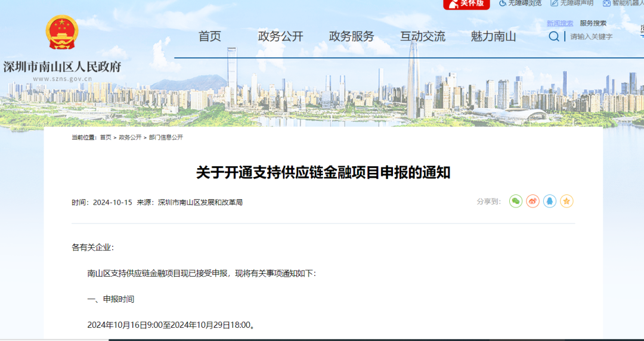This screenshot has width=644, height=341.
Task: Go to 政务公开 in the breadcrumb
Action: coord(130,138)
